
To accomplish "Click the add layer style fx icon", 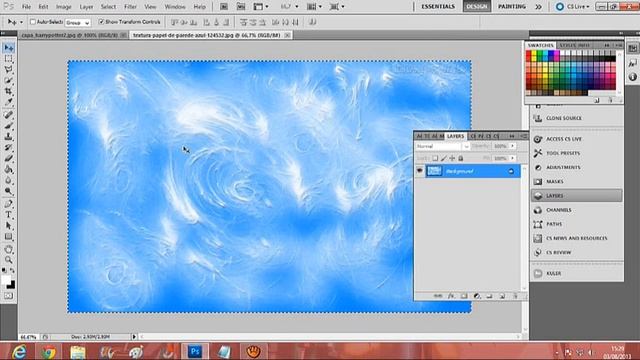I will tap(451, 296).
